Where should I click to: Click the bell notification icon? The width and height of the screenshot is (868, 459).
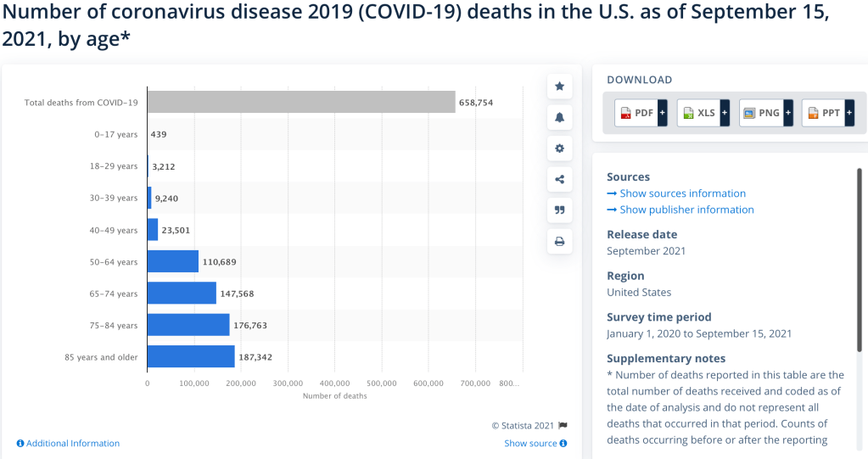[x=559, y=117]
